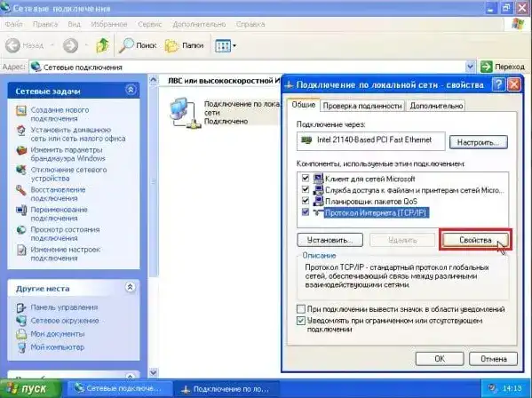Screen dimensions: 532x398
Task: Click the Переход go button
Action: coord(503,67)
